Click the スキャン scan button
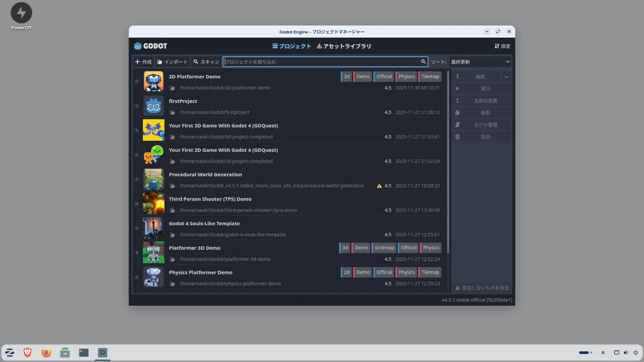Viewport: 644px width, 362px height. click(206, 62)
